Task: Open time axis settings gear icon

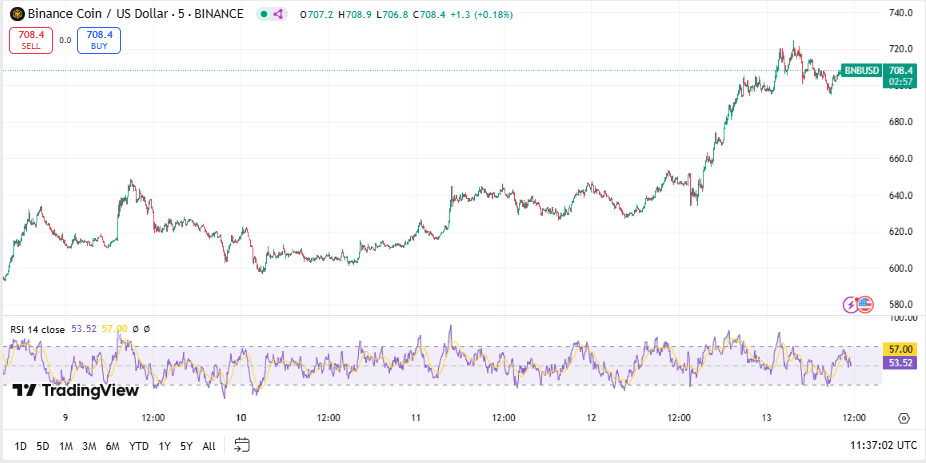Action: [904, 418]
